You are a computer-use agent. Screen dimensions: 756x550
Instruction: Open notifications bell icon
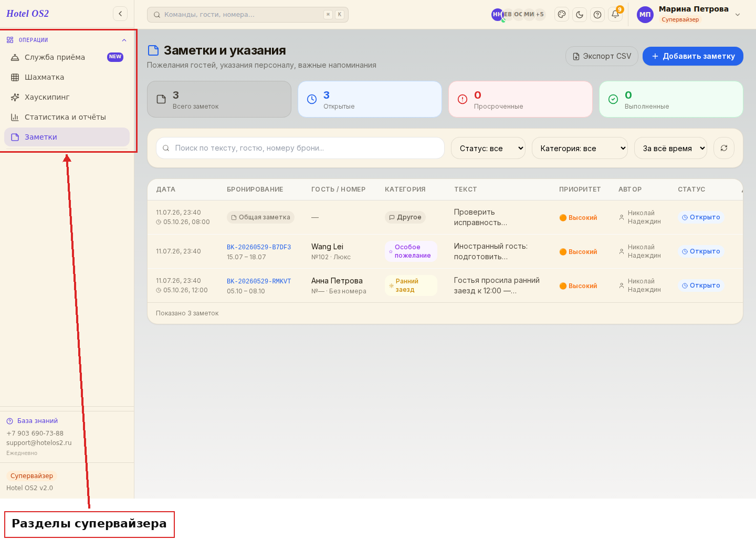click(615, 15)
